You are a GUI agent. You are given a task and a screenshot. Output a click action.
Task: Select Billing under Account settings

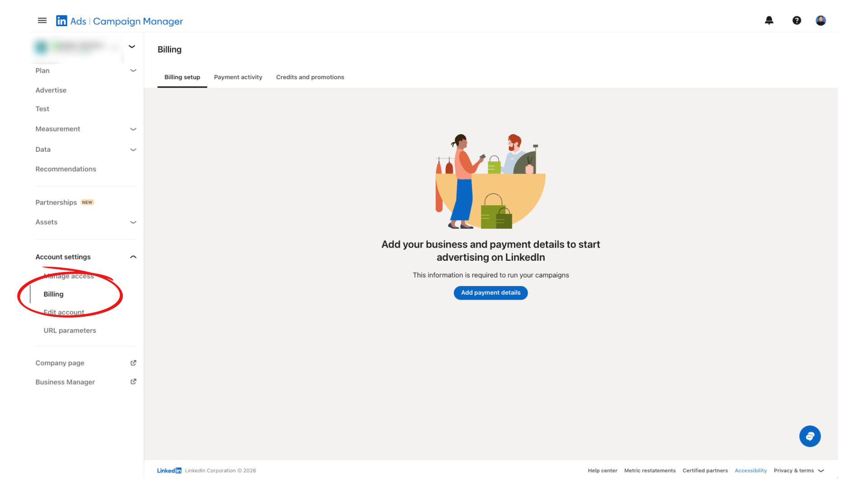point(54,294)
